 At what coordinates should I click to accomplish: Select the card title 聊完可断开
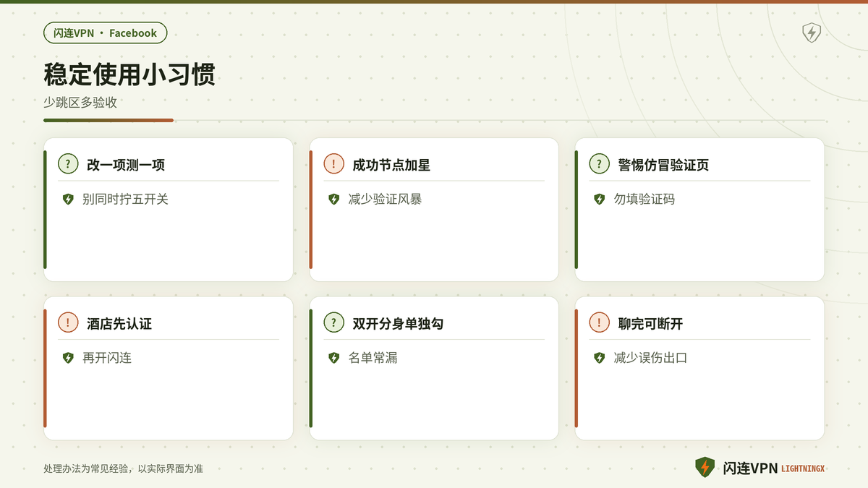tap(650, 324)
